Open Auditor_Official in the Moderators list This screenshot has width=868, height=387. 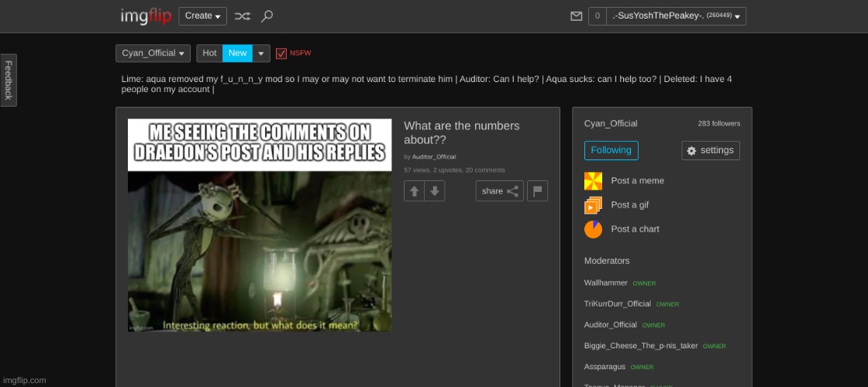click(x=611, y=325)
